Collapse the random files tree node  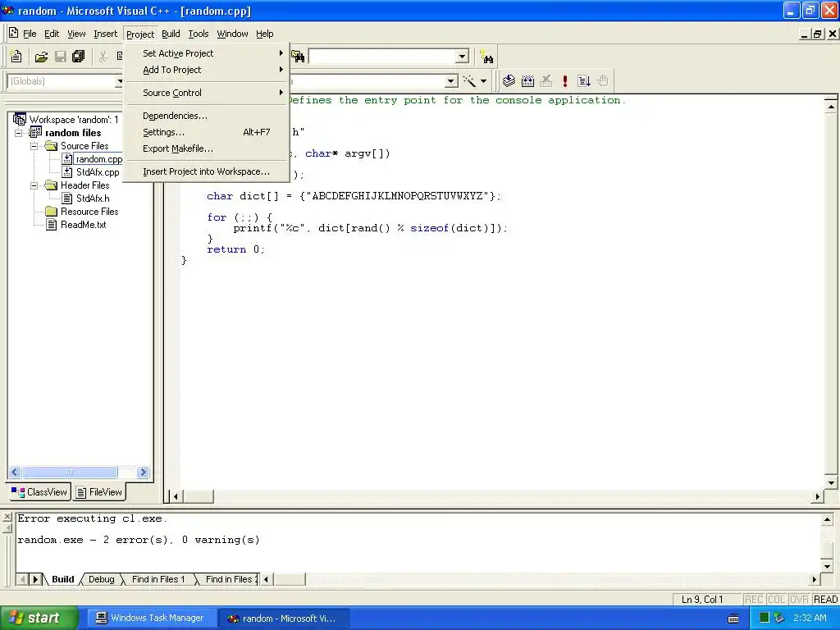click(x=19, y=133)
